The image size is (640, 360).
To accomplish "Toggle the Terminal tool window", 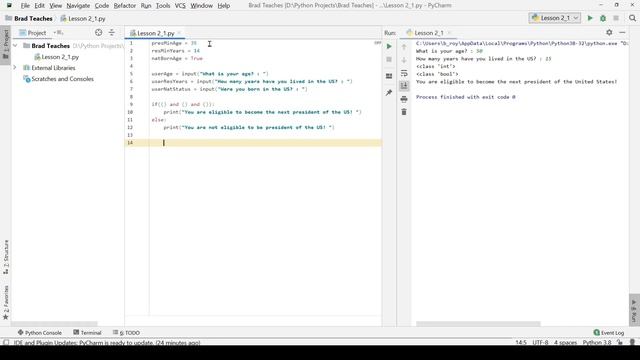I will tap(87, 333).
